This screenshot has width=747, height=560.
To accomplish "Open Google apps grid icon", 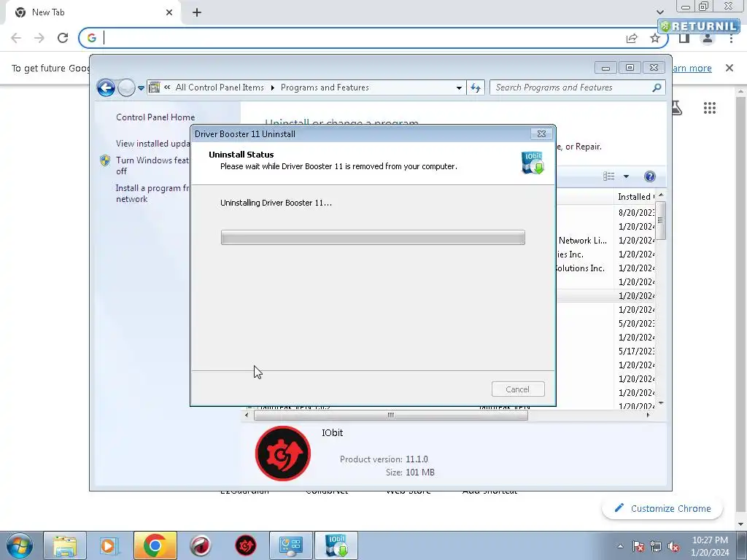I will 710,108.
